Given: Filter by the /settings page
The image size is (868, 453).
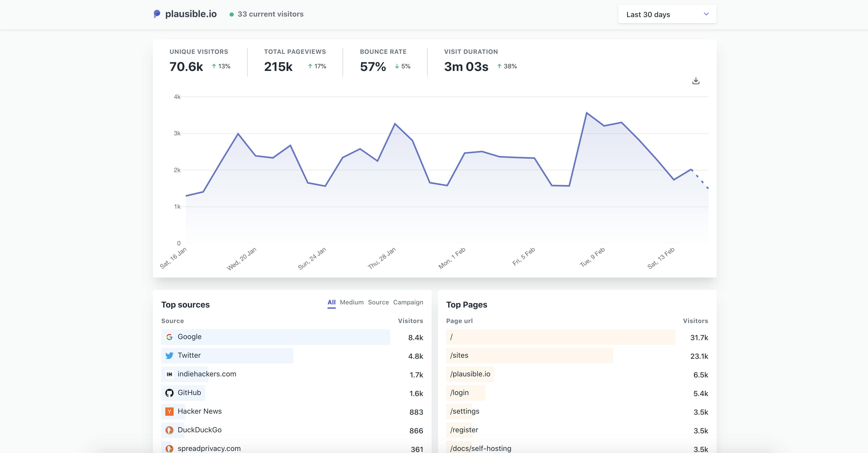Looking at the screenshot, I should click(x=465, y=411).
